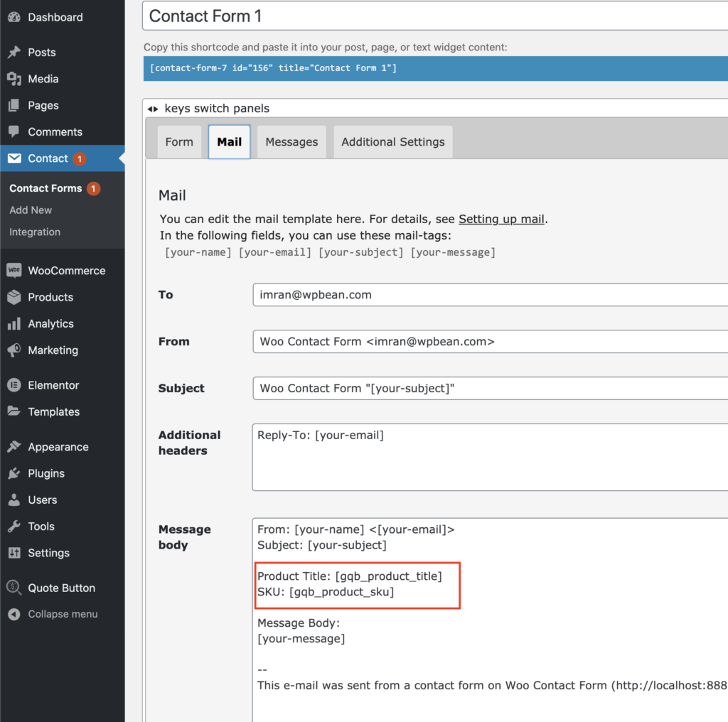728x722 pixels.
Task: Open the Integration submenu item
Action: (35, 232)
